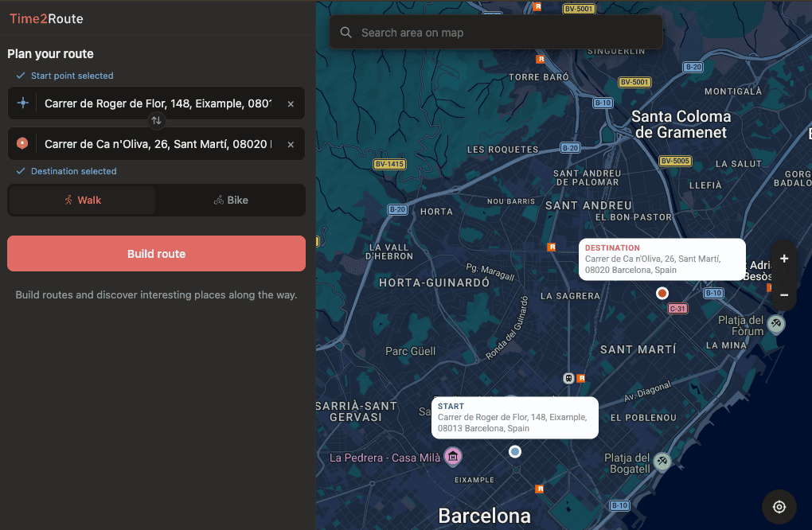Clear the start point address

[x=291, y=103]
